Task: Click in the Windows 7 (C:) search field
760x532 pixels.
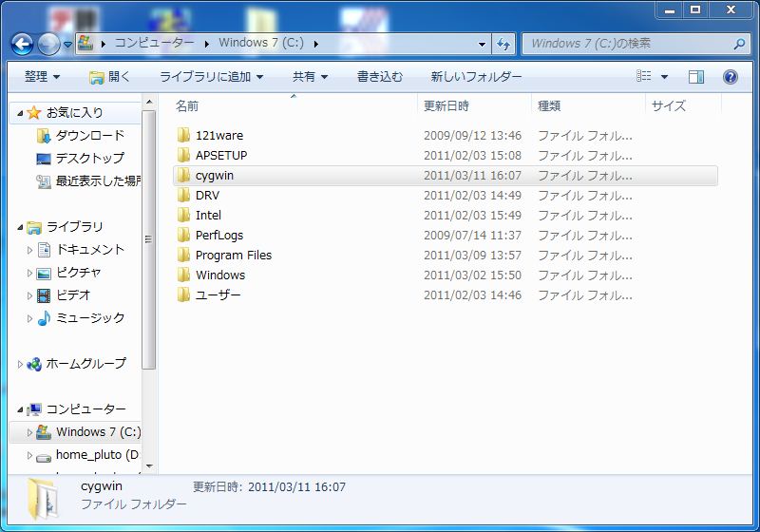Action: [627, 44]
